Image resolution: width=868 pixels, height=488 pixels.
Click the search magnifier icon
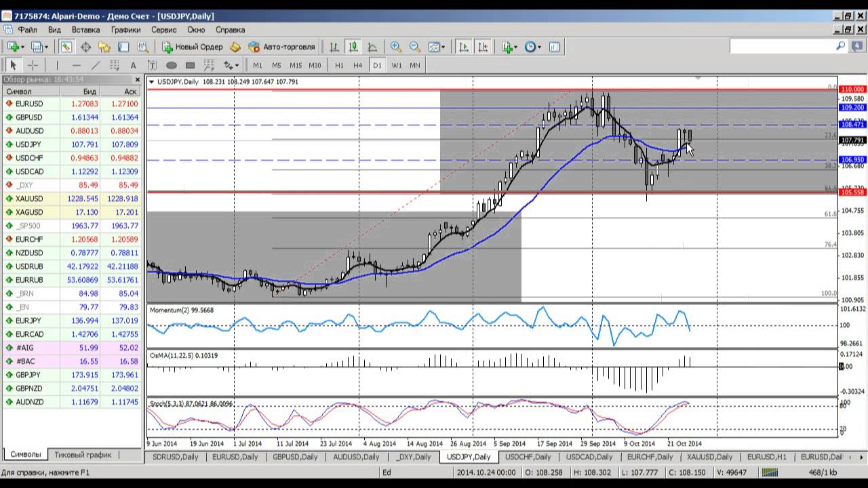pos(840,46)
